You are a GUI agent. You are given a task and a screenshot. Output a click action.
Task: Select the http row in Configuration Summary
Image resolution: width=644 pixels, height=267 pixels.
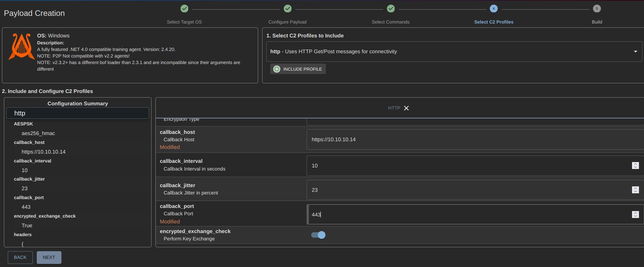(78, 113)
